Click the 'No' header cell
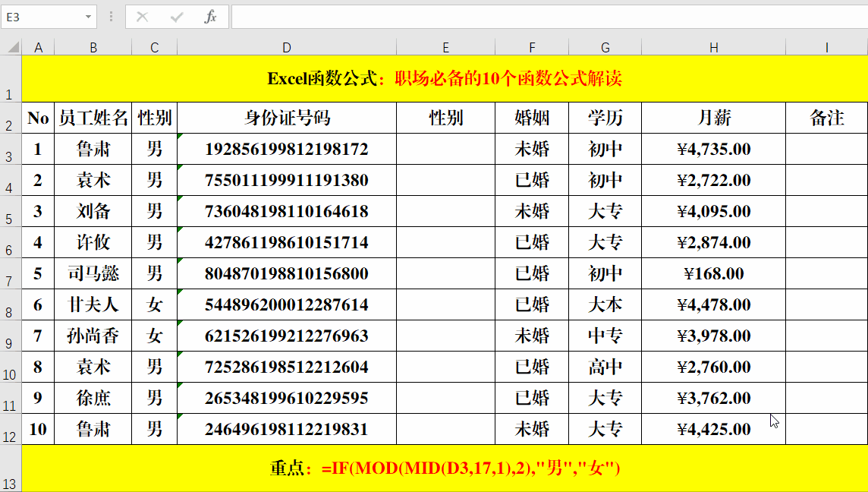 [x=38, y=118]
